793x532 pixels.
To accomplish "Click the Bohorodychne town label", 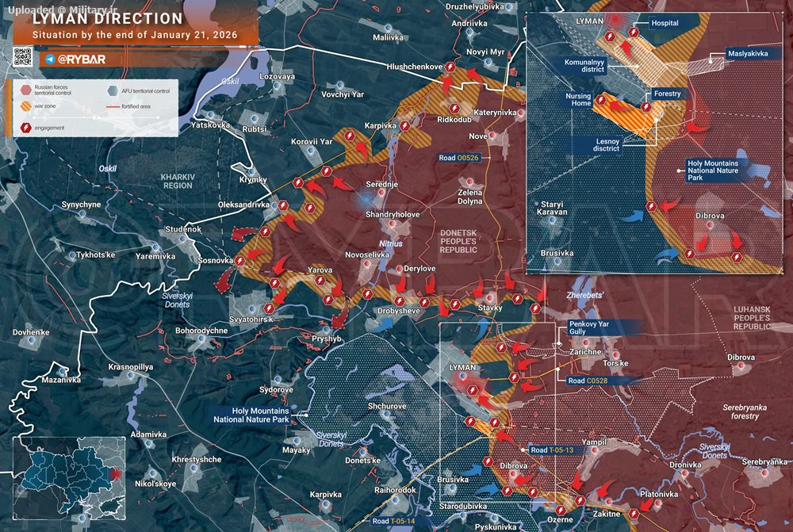I will 201,331.
